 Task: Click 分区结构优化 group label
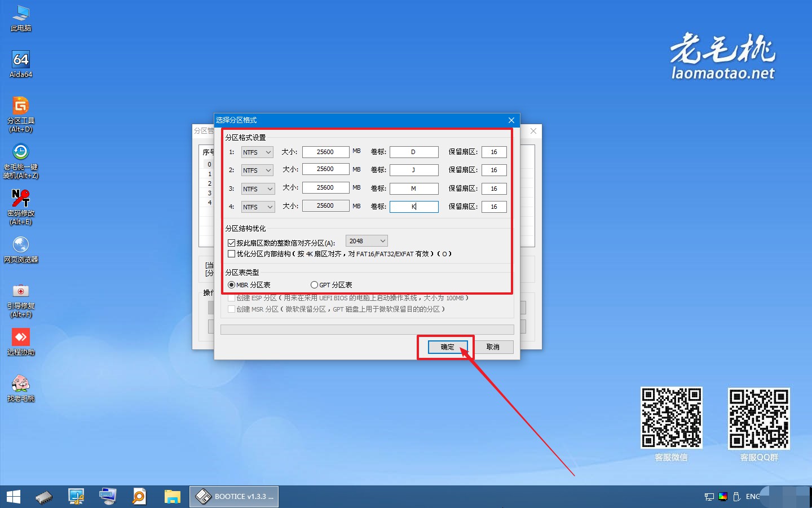pyautogui.click(x=245, y=229)
